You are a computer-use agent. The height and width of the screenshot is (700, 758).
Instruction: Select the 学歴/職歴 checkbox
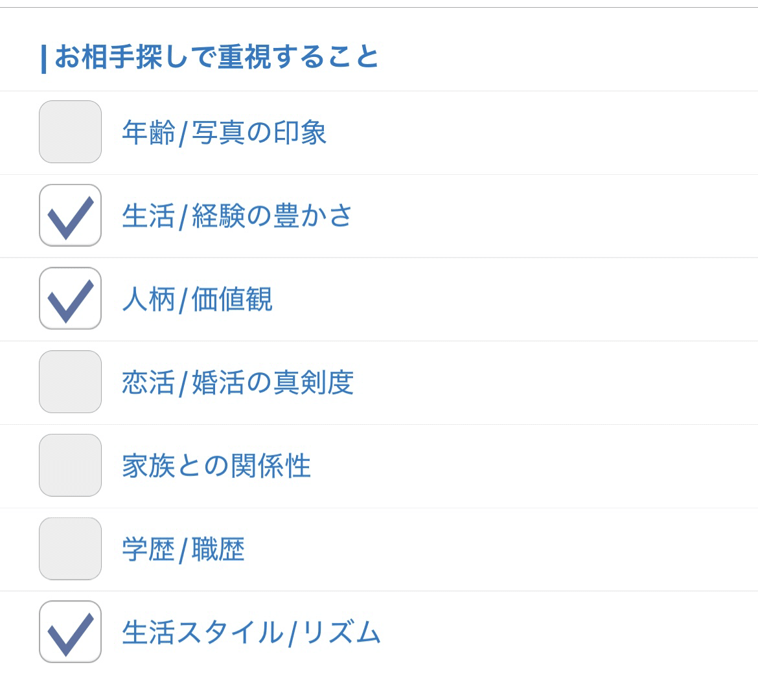pyautogui.click(x=70, y=548)
